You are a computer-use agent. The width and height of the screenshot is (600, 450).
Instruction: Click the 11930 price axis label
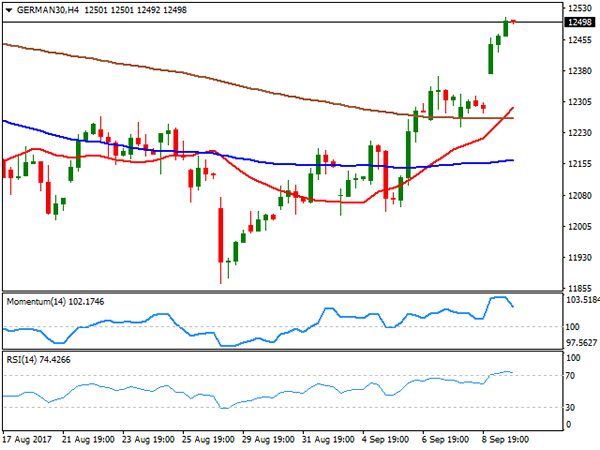(580, 258)
